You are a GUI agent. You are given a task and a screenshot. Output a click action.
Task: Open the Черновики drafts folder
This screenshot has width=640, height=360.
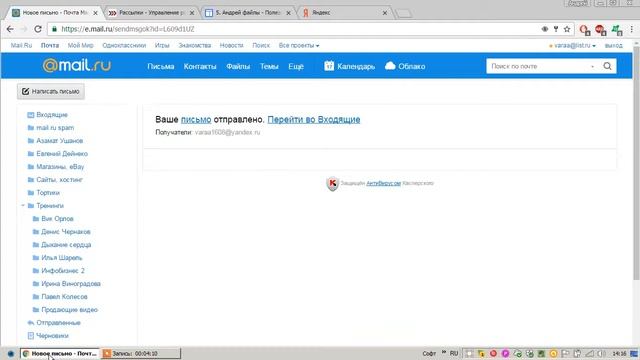(x=52, y=336)
